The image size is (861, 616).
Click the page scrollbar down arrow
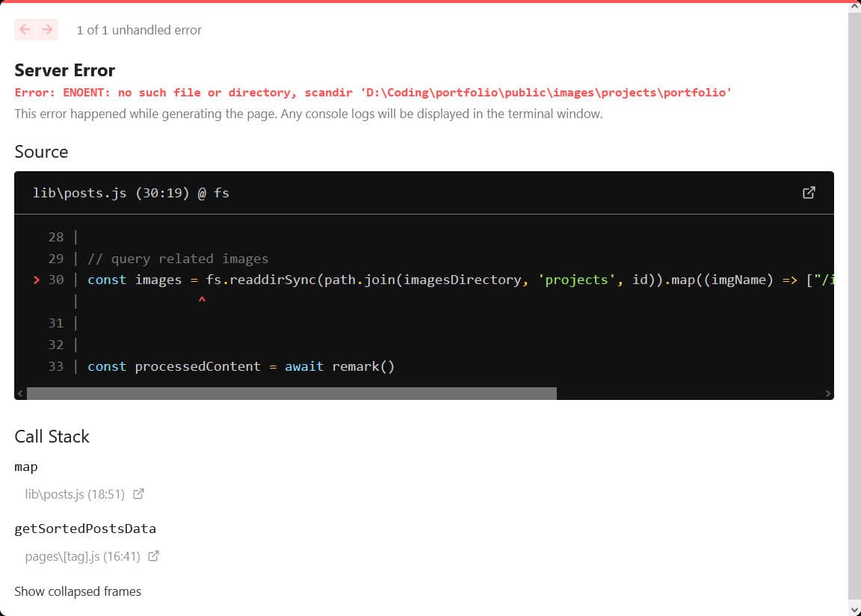[x=854, y=609]
